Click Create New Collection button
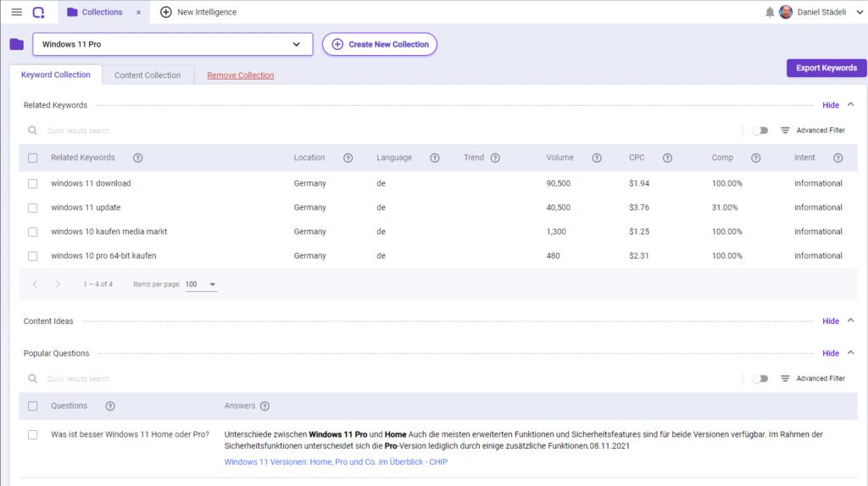868x486 pixels. (380, 44)
